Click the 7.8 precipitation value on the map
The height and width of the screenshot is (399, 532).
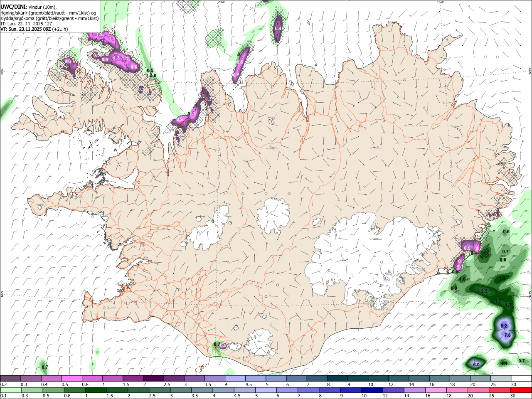click(x=507, y=335)
